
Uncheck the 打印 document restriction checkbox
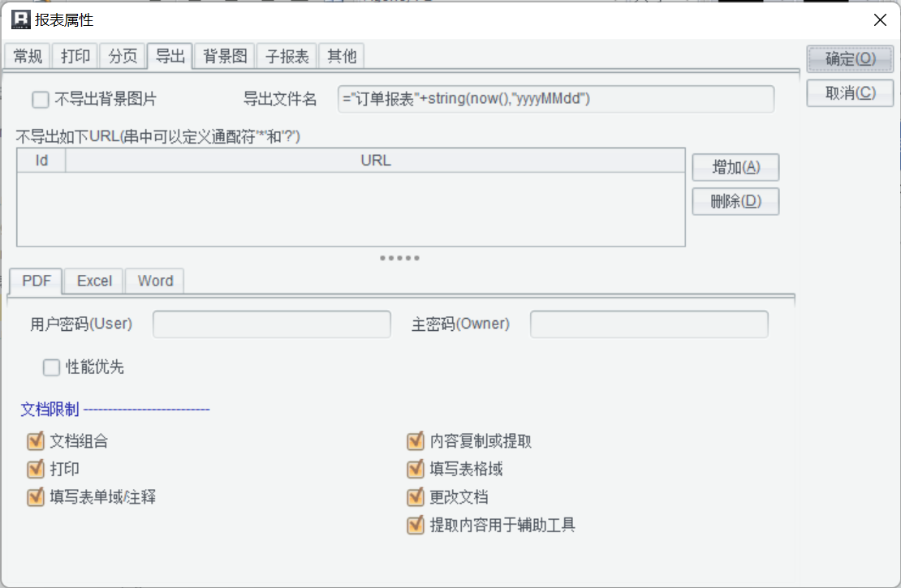[36, 469]
